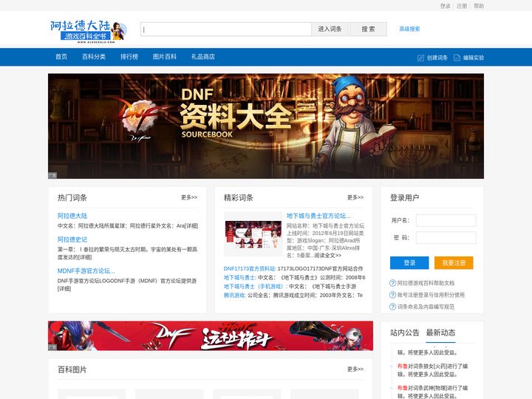The height and width of the screenshot is (399, 532).
Task: Open the 高级搜索 link
Action: click(409, 29)
